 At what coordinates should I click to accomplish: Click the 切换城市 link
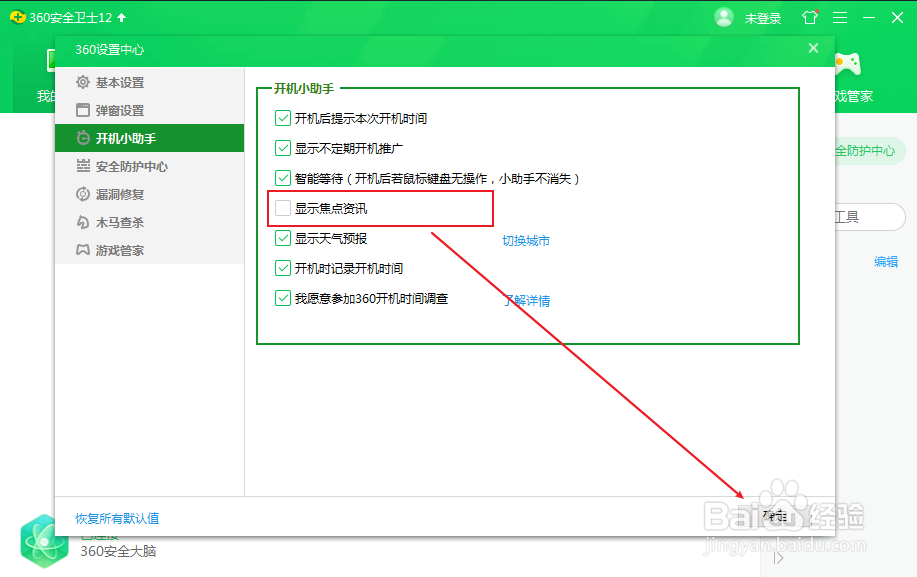point(525,240)
